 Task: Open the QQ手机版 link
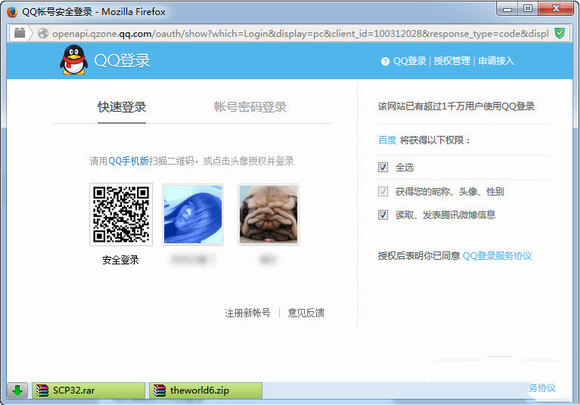point(128,161)
